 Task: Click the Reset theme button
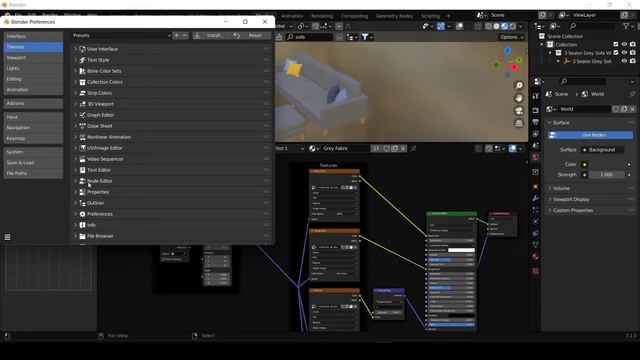coord(251,36)
